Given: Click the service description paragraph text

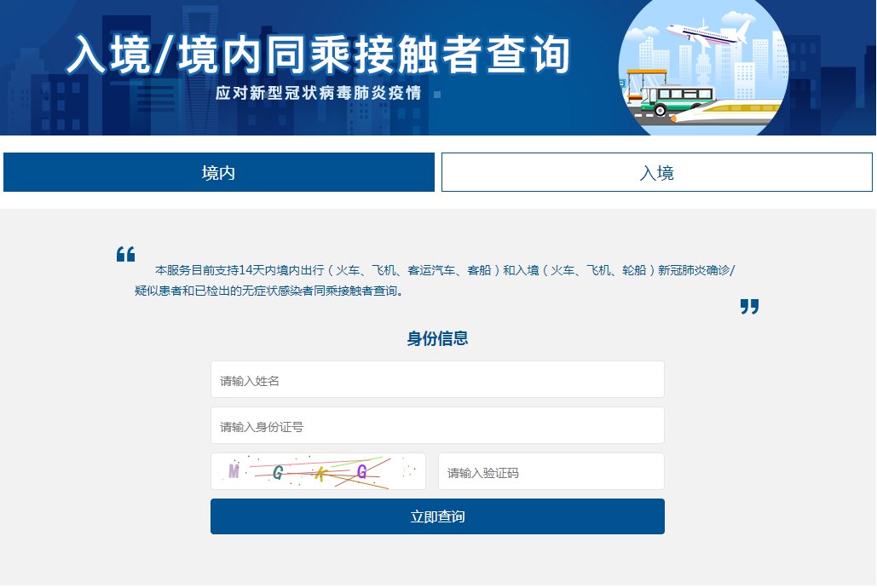Looking at the screenshot, I should [x=435, y=280].
